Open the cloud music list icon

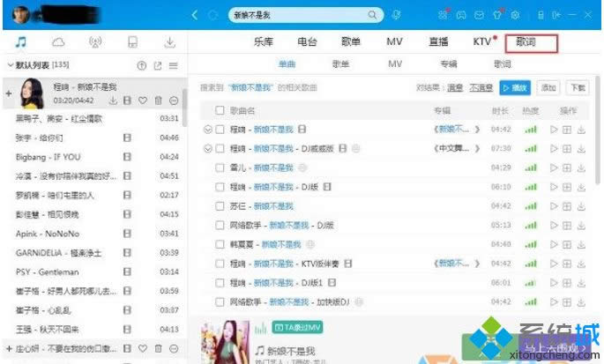click(58, 41)
